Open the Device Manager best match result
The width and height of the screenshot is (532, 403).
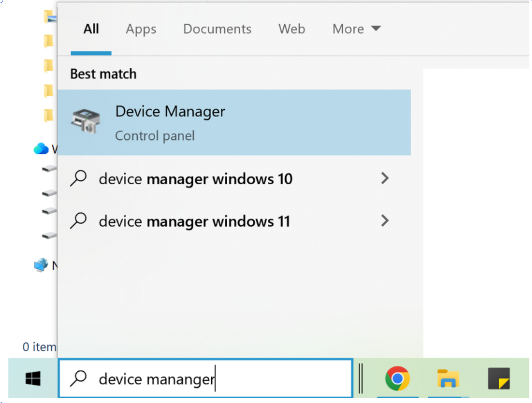[234, 122]
